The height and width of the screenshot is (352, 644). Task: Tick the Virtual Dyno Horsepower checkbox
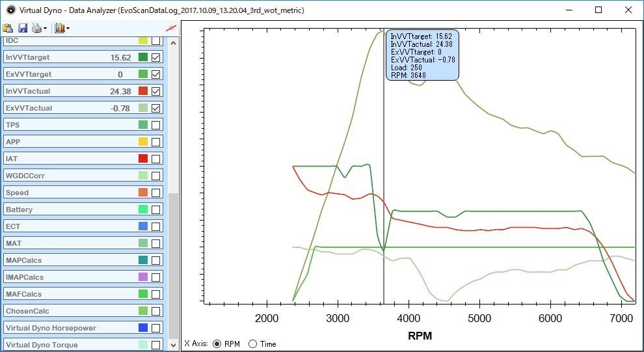point(156,328)
